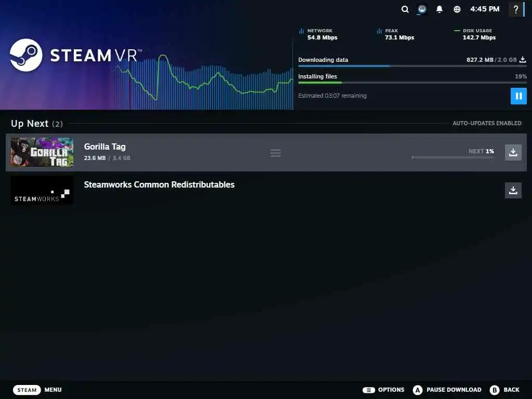This screenshot has width=532, height=399.
Task: Grab the Gorilla Tag reorder handle
Action: tap(275, 153)
